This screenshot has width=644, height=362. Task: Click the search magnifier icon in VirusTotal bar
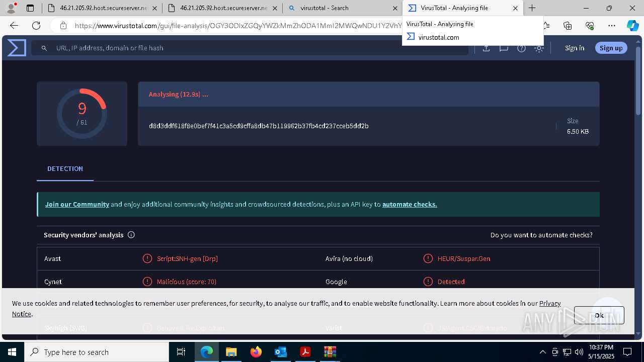click(44, 48)
